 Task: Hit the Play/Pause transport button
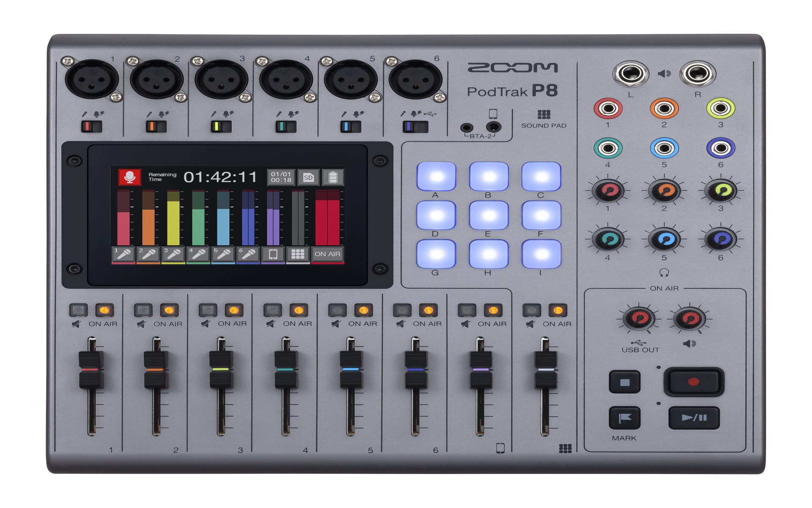coord(694,418)
